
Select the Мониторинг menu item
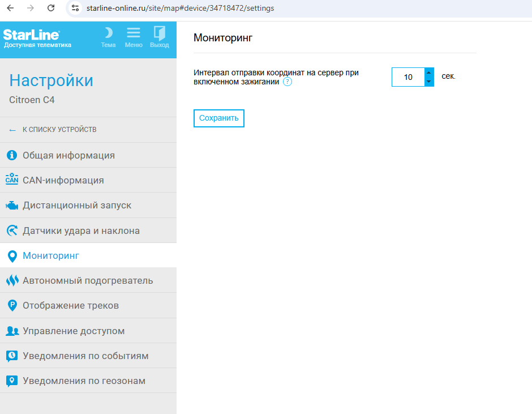coord(88,255)
